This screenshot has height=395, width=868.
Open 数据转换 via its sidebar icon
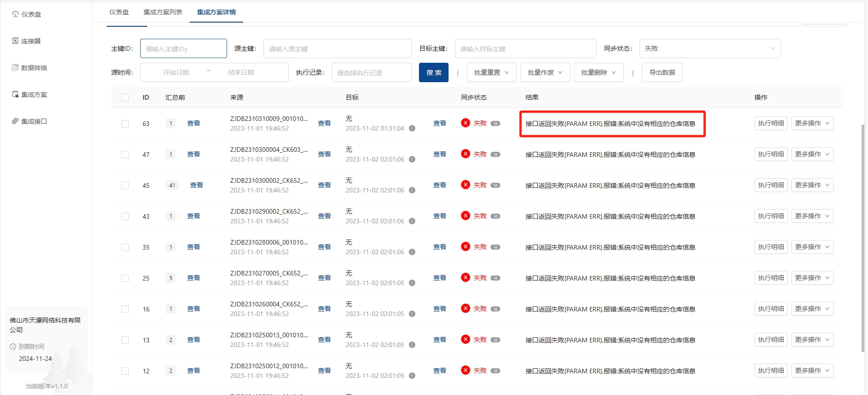[15, 68]
